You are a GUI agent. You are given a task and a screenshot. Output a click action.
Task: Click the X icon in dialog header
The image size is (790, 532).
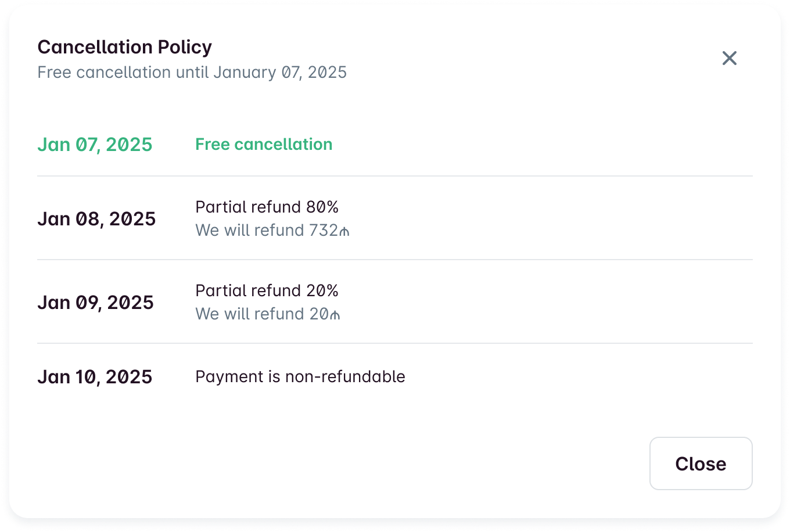[x=729, y=58]
